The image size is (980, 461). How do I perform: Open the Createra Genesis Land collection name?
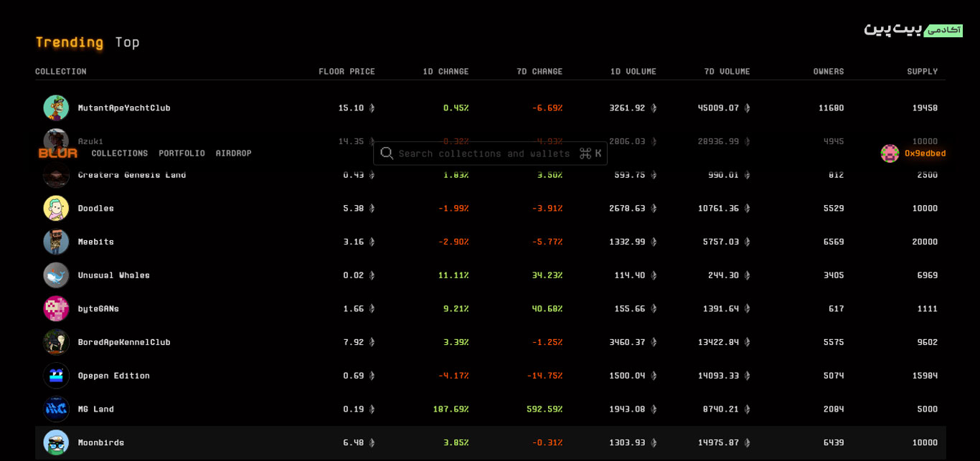(132, 175)
